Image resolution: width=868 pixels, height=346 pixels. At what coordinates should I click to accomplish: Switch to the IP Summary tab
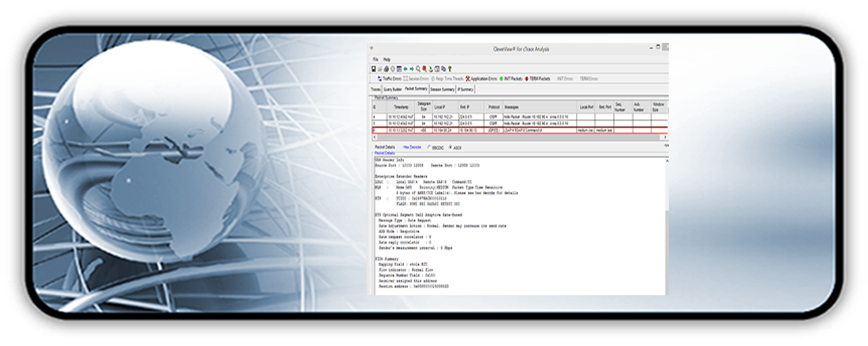click(x=466, y=89)
